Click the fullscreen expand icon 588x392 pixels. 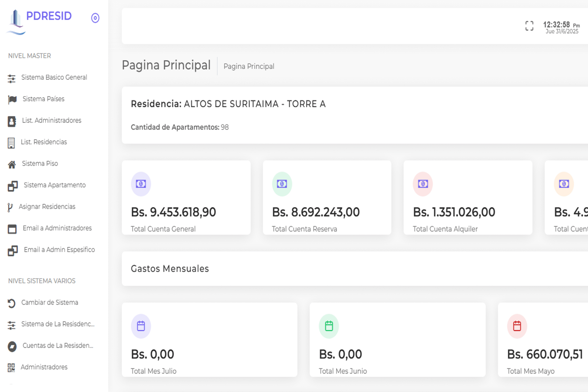pyautogui.click(x=529, y=26)
